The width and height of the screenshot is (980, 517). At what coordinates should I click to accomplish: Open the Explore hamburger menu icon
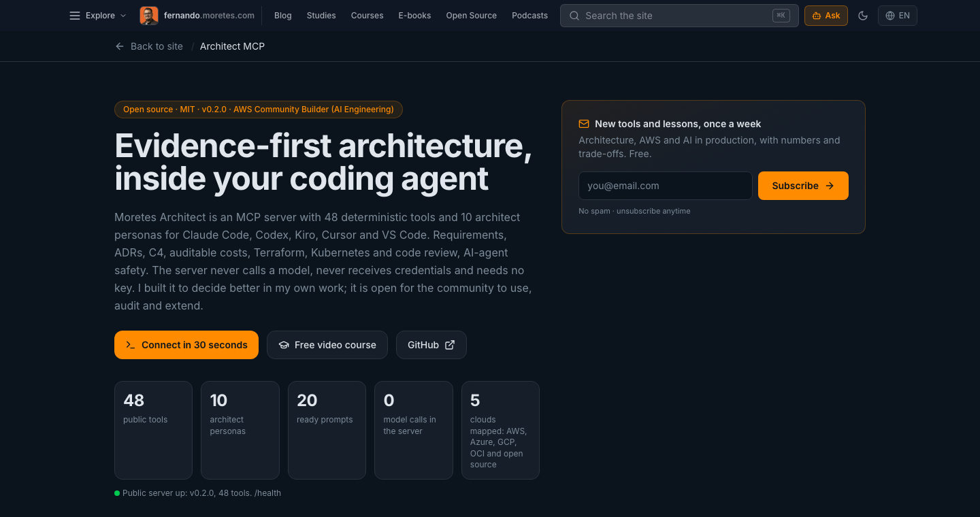coord(75,16)
